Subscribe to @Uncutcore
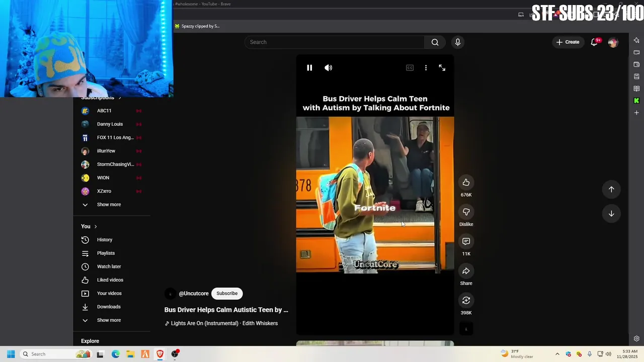Viewport: 644px width, 362px height. click(x=227, y=294)
